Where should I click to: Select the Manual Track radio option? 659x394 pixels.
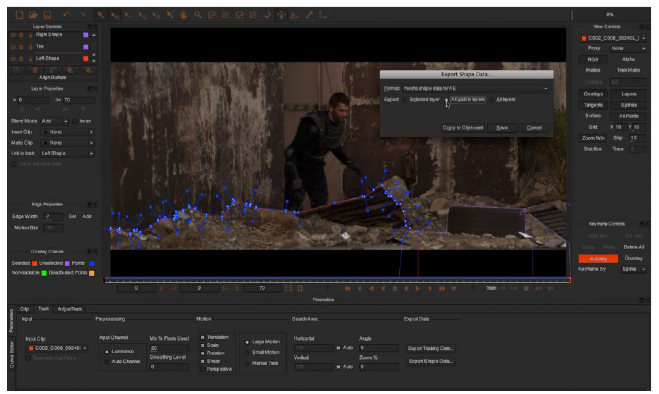pos(247,363)
